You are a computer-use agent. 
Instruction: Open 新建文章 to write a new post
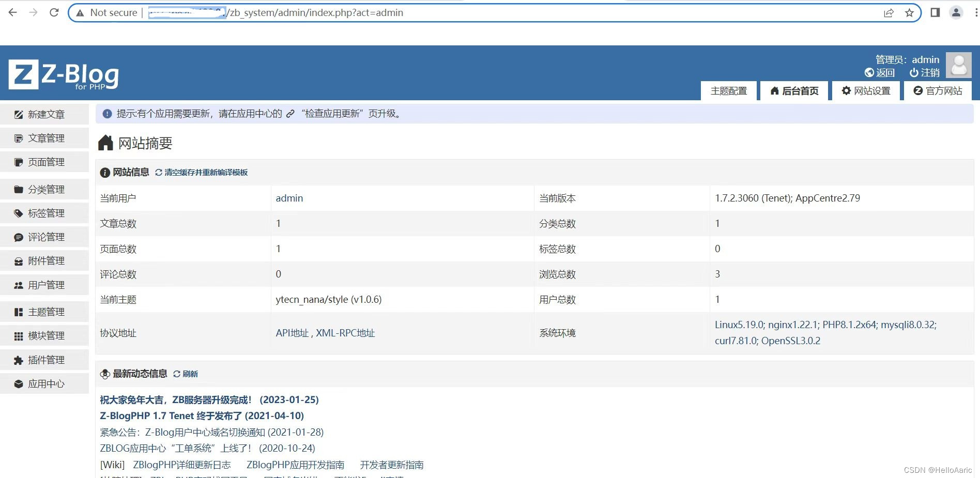[x=45, y=114]
